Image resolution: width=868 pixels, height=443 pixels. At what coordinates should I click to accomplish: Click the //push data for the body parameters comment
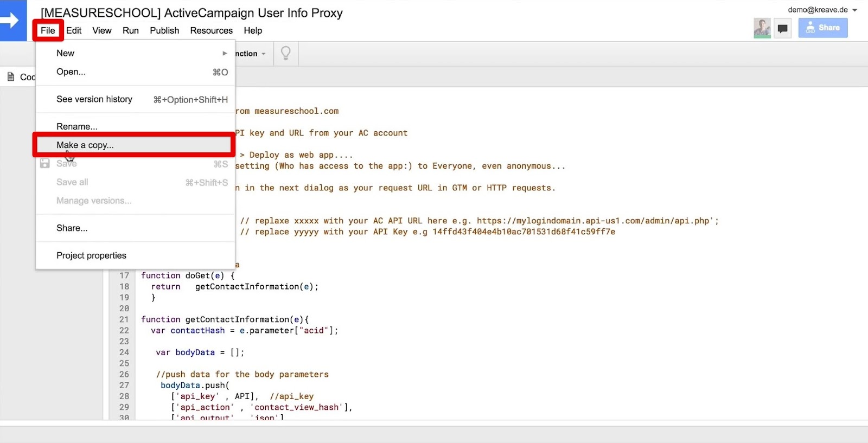(x=242, y=374)
